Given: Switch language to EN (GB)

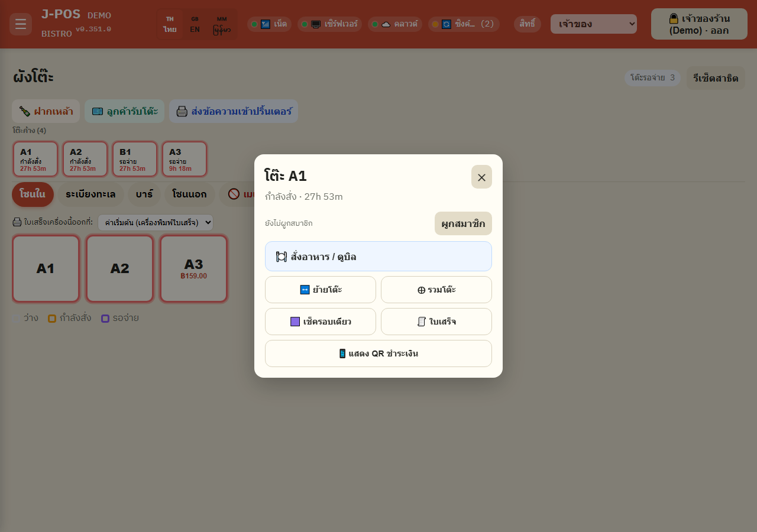Looking at the screenshot, I should tap(195, 24).
